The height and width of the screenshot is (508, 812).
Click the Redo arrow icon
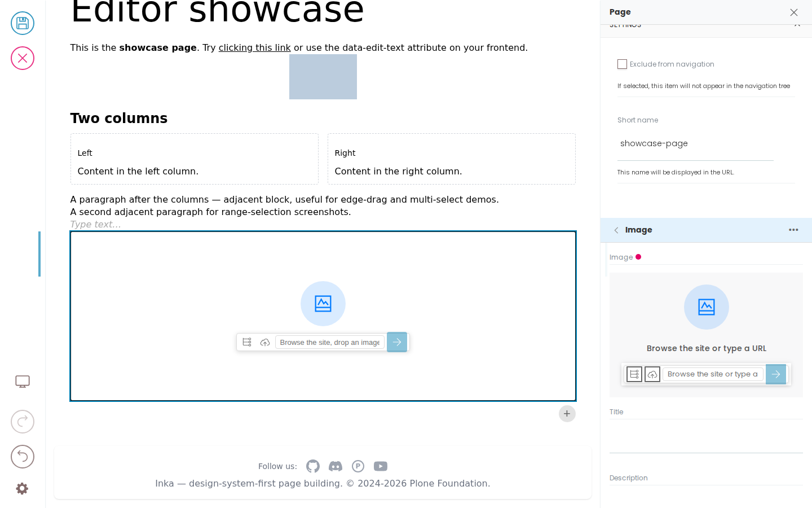pos(23,422)
